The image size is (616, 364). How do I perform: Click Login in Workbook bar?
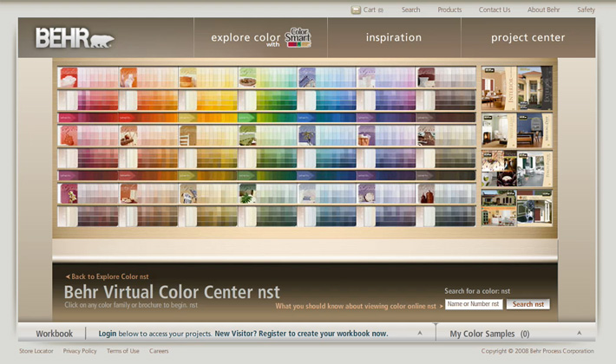[x=108, y=334]
